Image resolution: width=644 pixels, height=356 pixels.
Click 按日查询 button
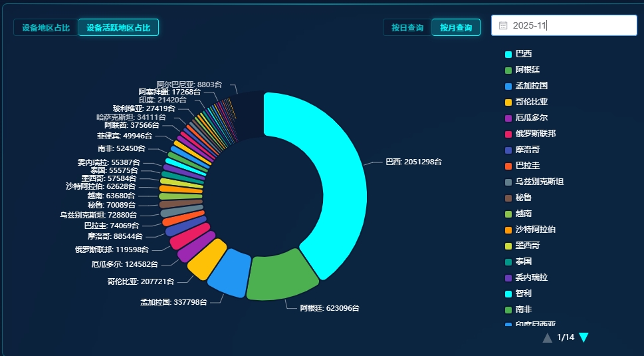pyautogui.click(x=407, y=27)
